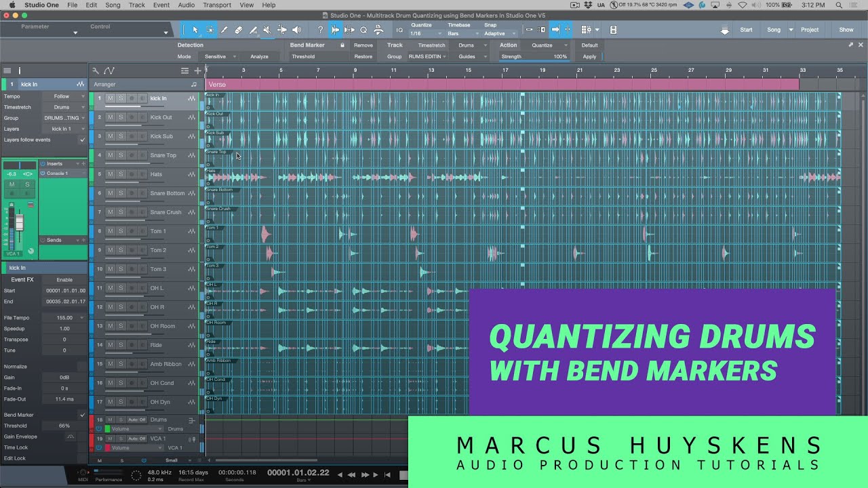Viewport: 868px width, 488px height.
Task: Solo the Snare Top track
Action: tap(121, 155)
